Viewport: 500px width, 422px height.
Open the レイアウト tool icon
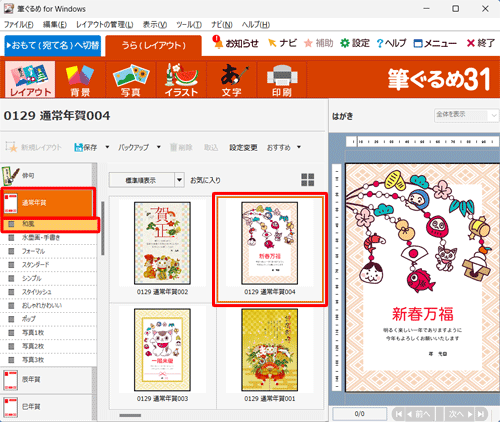coord(30,79)
